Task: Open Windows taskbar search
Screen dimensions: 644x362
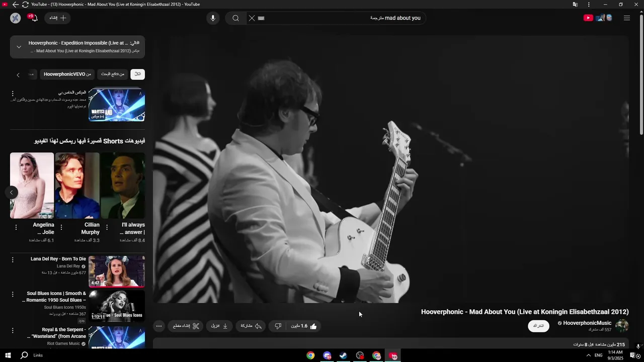Action: tap(24, 355)
